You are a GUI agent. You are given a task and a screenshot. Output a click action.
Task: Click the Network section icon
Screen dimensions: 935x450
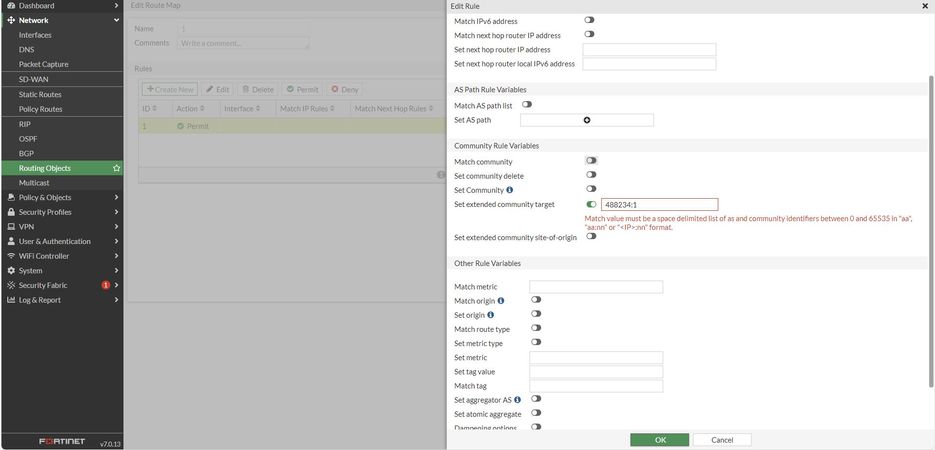[x=11, y=20]
